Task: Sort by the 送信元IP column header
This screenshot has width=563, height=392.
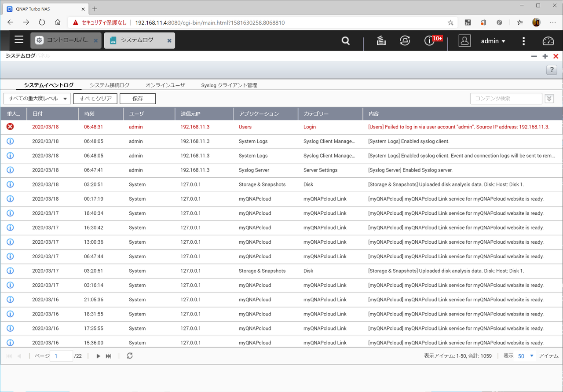Action: point(204,114)
